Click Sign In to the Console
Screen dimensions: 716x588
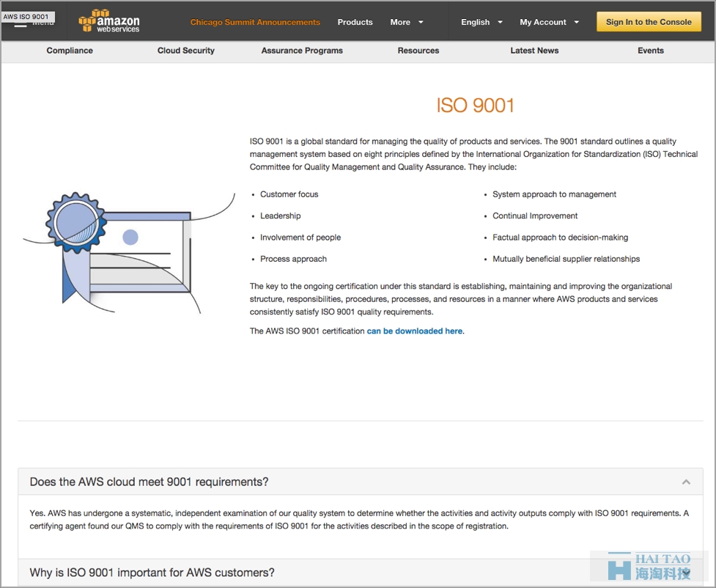649,22
